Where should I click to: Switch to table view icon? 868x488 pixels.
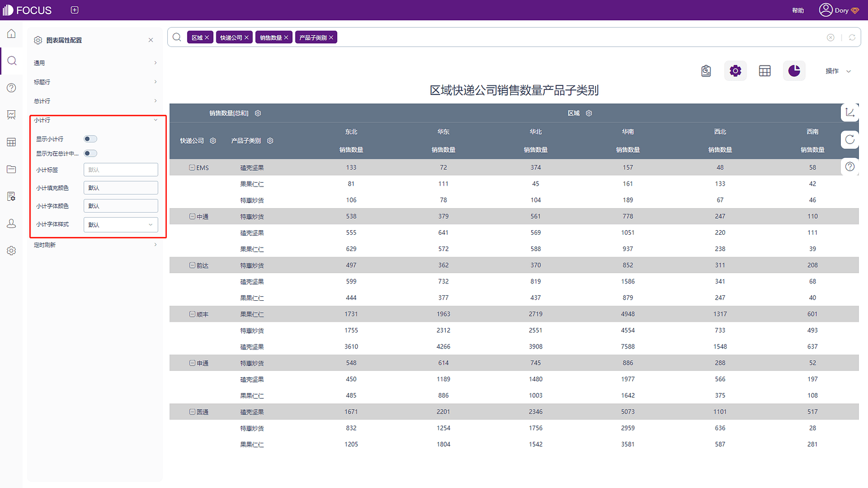[x=765, y=71]
